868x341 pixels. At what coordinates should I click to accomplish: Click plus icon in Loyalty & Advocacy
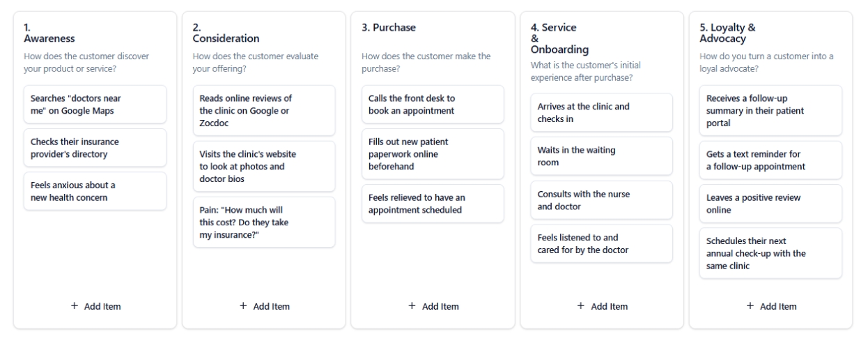click(x=750, y=306)
